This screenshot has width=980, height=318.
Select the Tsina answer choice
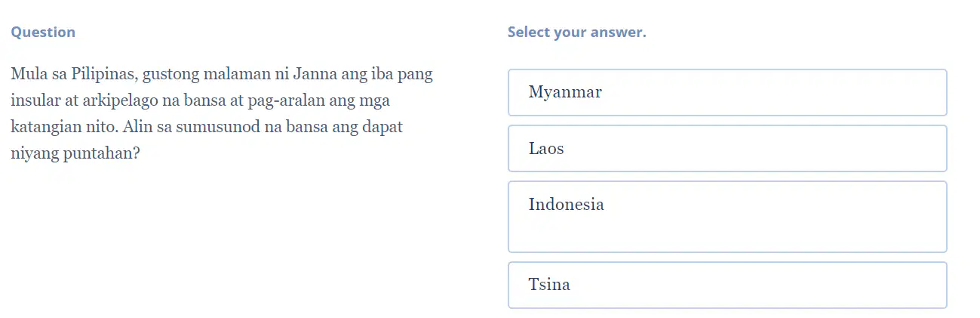(x=727, y=285)
